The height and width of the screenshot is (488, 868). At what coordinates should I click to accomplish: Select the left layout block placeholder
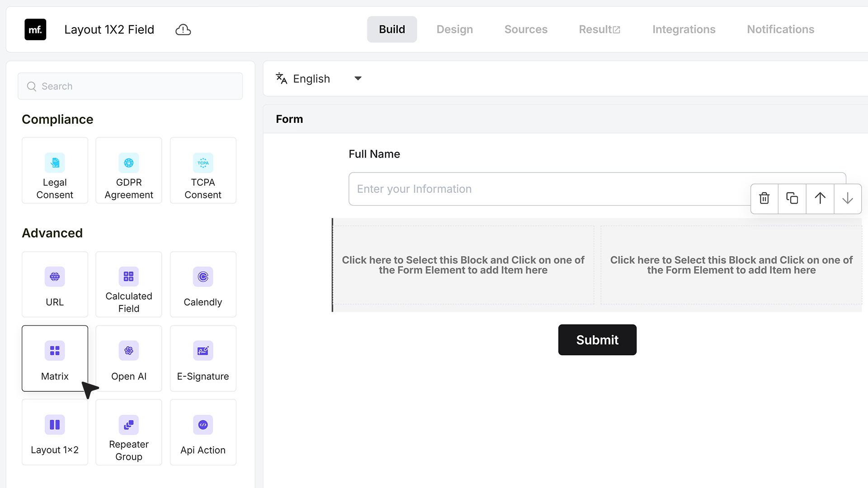pyautogui.click(x=463, y=265)
